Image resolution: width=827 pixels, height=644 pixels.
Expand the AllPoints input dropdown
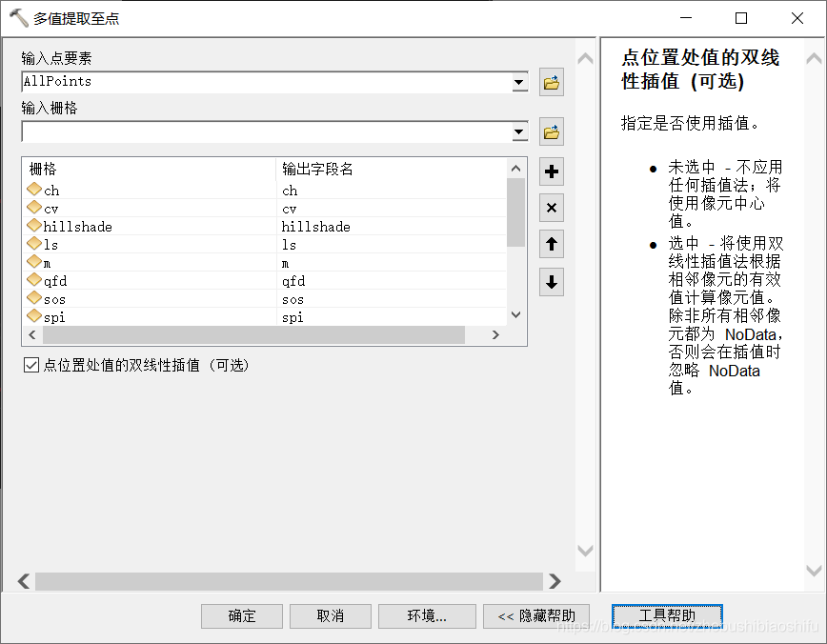tap(519, 82)
